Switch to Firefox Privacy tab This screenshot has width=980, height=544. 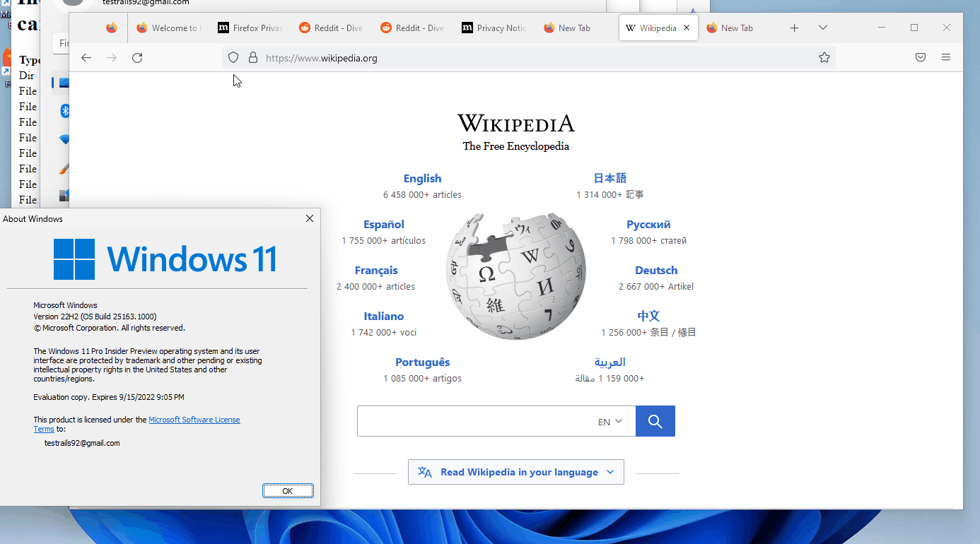click(251, 28)
